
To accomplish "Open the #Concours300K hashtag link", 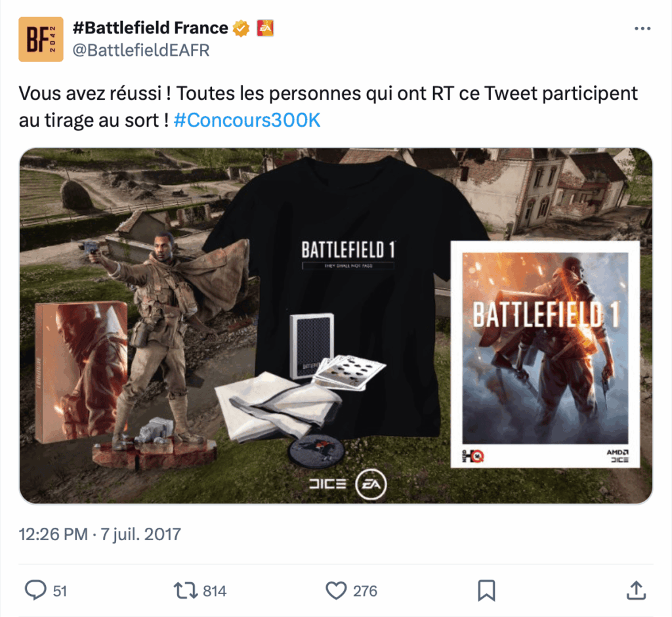I will coord(247,121).
